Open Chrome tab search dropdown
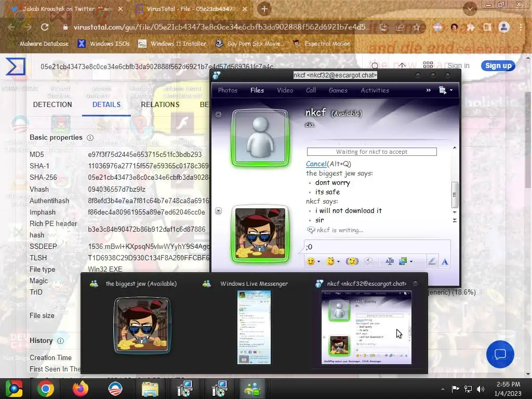This screenshot has width=532, height=399. pyautogui.click(x=470, y=8)
